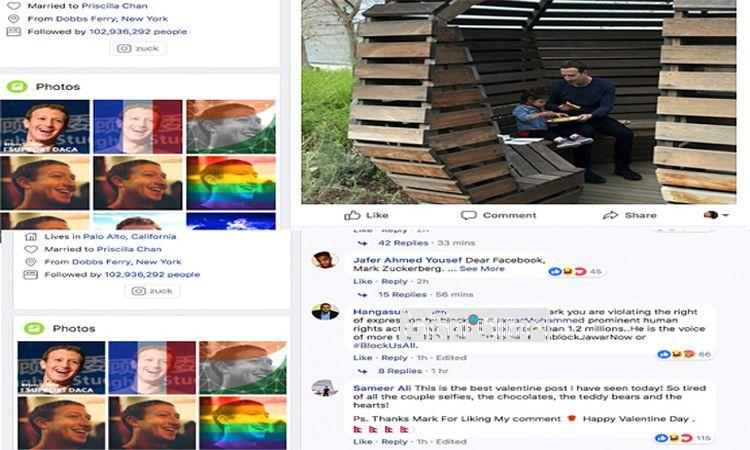
Task: Click the zuck Instagram button in upper panel
Action: point(138,48)
